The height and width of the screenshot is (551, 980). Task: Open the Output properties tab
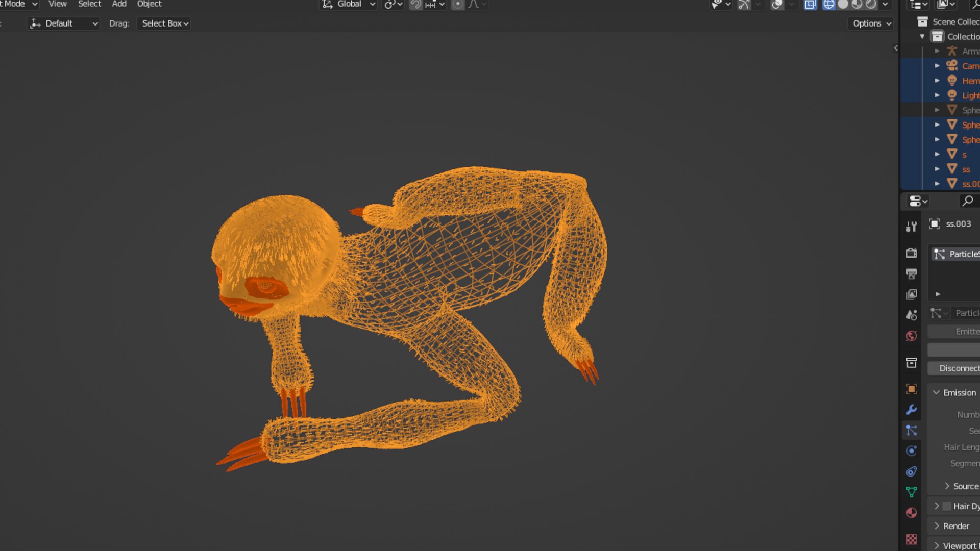911,274
